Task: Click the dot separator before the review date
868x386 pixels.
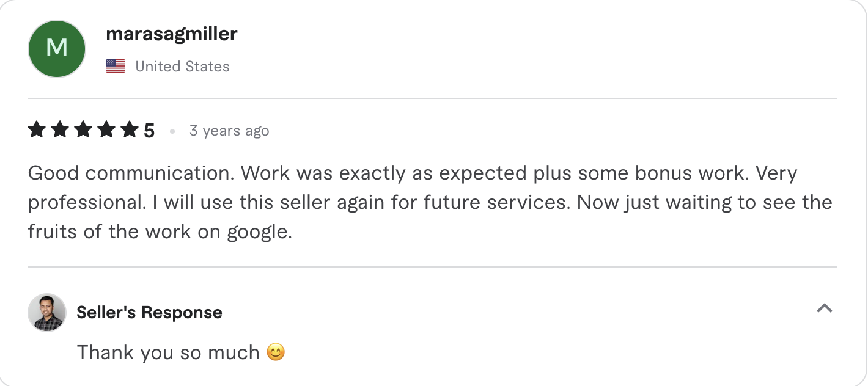Action: coord(172,131)
